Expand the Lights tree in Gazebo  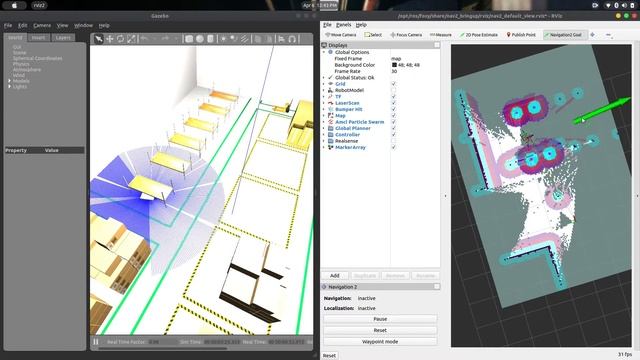pos(9,87)
